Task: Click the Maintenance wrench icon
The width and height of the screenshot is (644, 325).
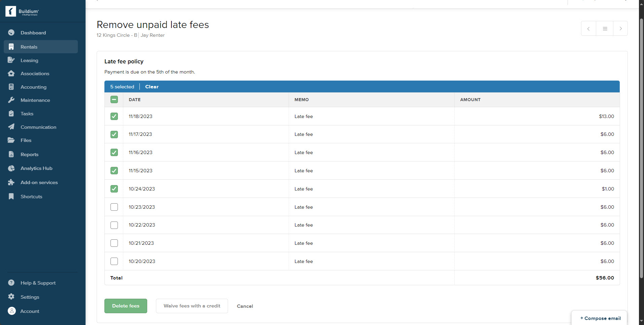Action: (11, 100)
